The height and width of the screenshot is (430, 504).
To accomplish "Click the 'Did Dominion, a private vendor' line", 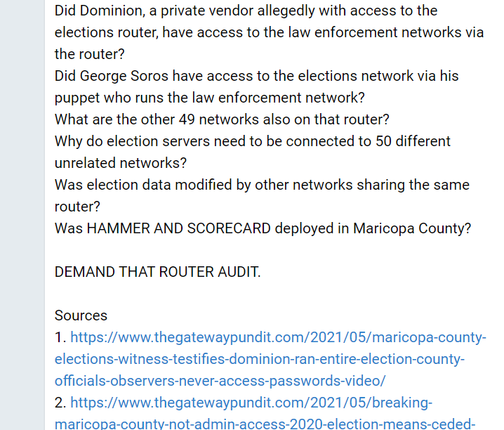I will pyautogui.click(x=246, y=11).
